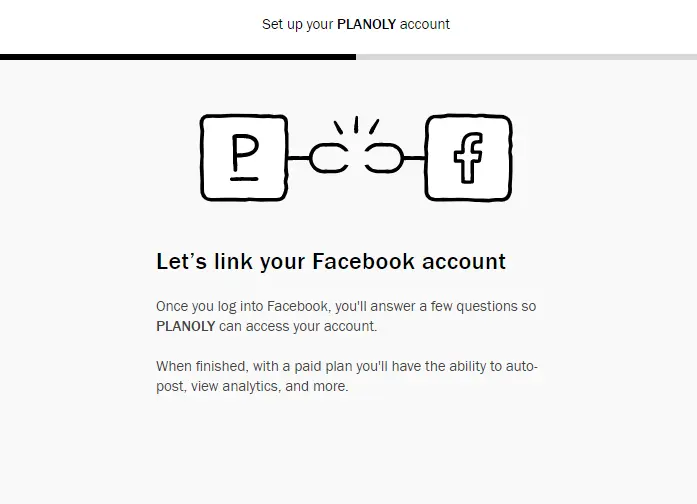Click the "Set up your PLANOLY account" header
Screen dimensions: 697x504
(356, 24)
